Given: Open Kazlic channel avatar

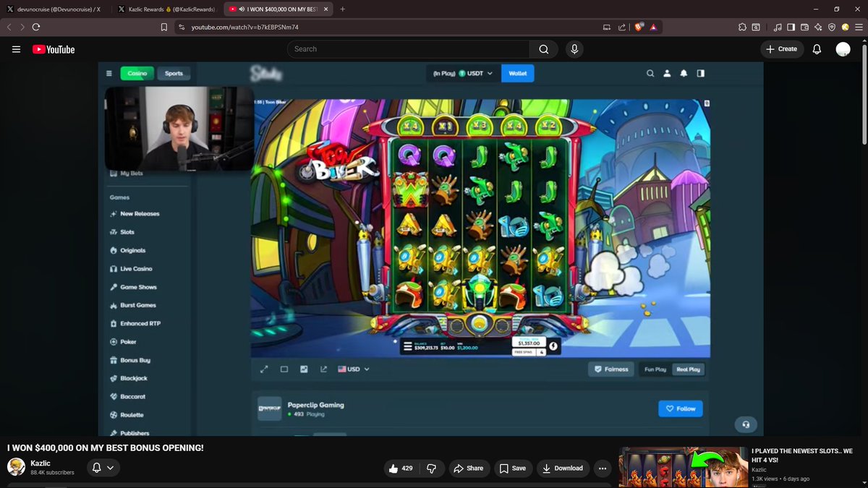Looking at the screenshot, I should [16, 467].
